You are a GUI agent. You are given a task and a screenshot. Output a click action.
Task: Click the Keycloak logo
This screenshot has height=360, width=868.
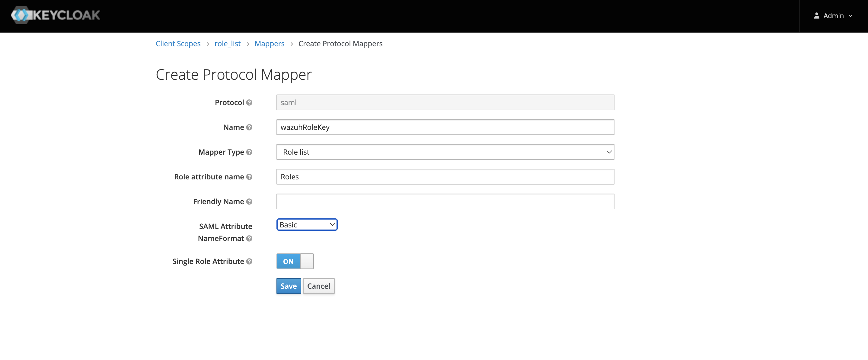point(56,15)
